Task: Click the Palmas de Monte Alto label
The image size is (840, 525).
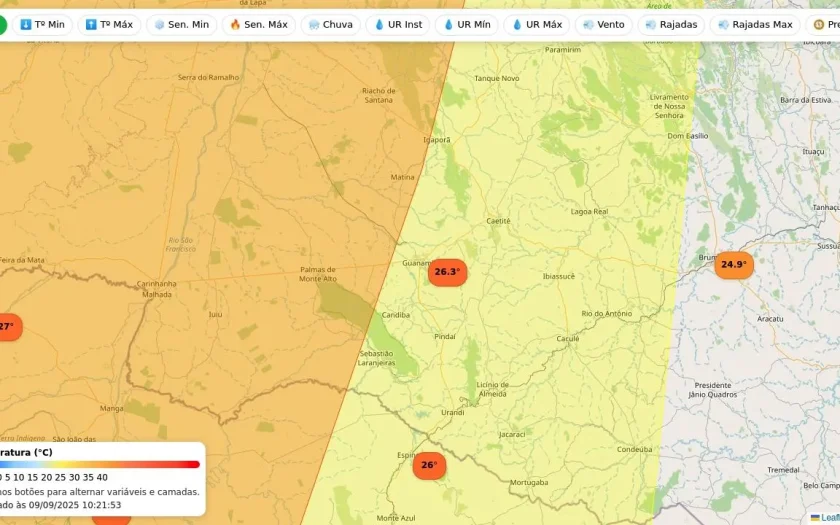Action: [318, 274]
